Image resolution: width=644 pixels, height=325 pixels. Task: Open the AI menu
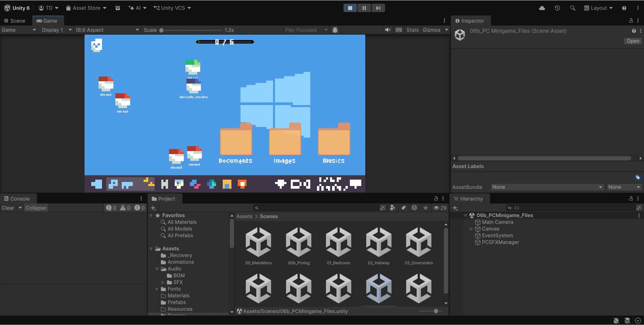click(x=138, y=8)
